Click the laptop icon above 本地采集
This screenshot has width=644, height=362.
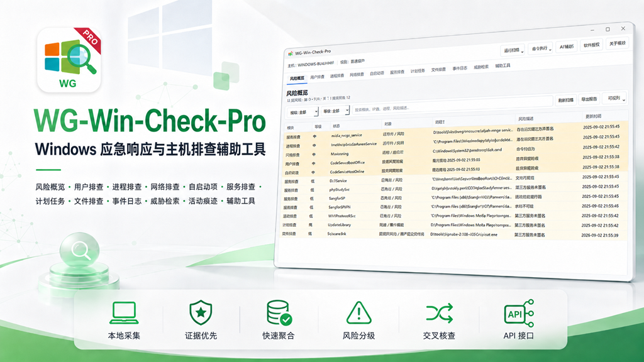point(124,313)
